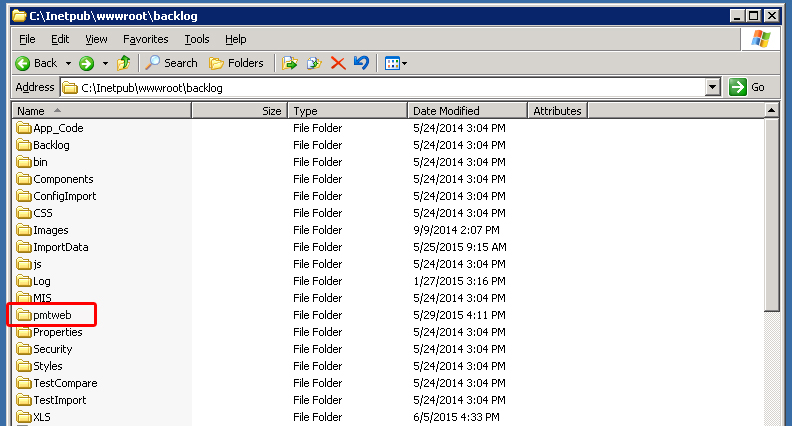
Task: Sort by the Size column header
Action: [239, 111]
